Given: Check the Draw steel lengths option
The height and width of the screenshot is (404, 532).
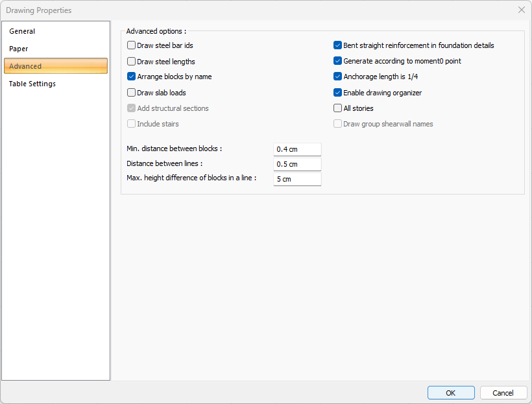Looking at the screenshot, I should tap(132, 62).
